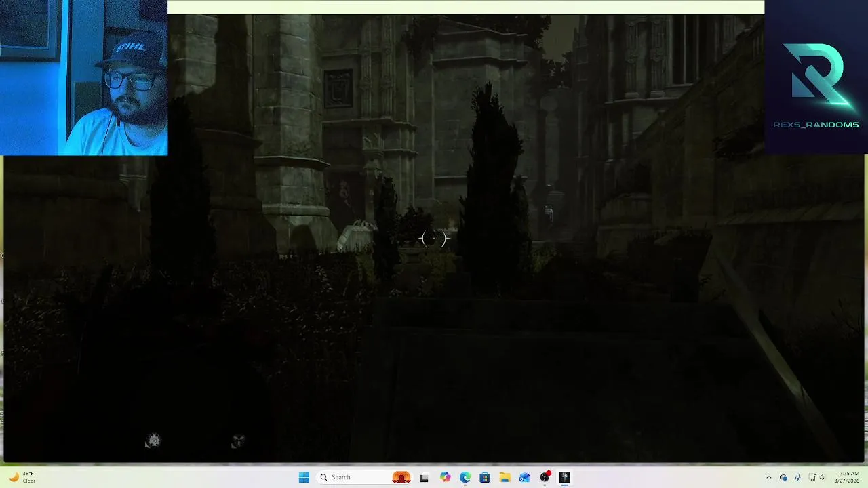Click the taskbar Search box
The image size is (868, 488).
tap(365, 477)
